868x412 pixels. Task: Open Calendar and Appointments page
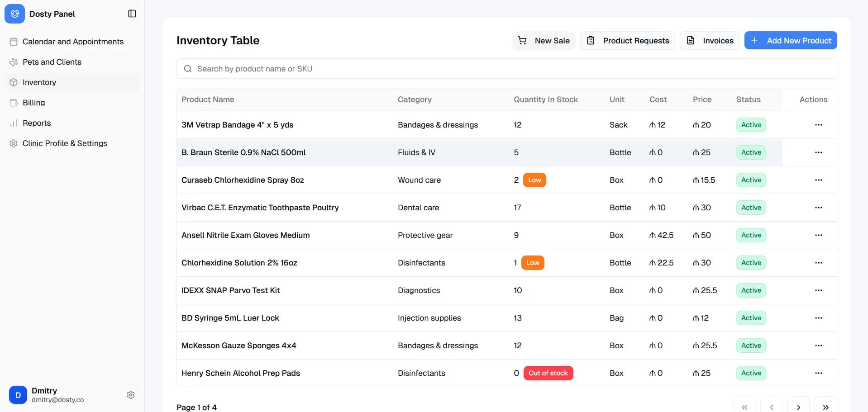(73, 42)
